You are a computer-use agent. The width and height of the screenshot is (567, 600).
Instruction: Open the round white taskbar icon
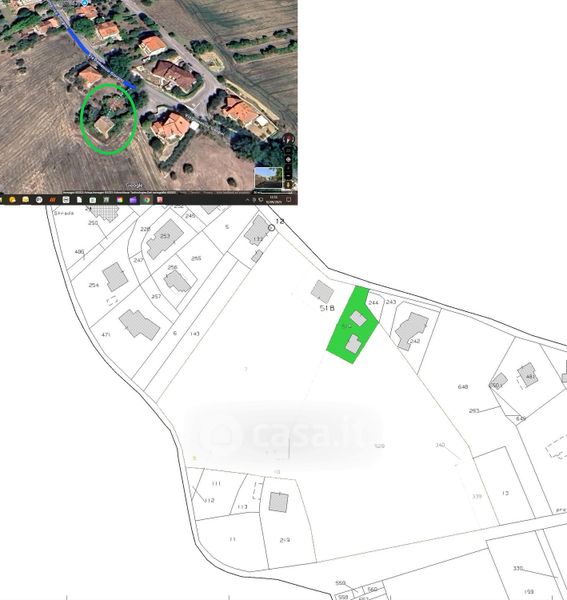click(39, 200)
